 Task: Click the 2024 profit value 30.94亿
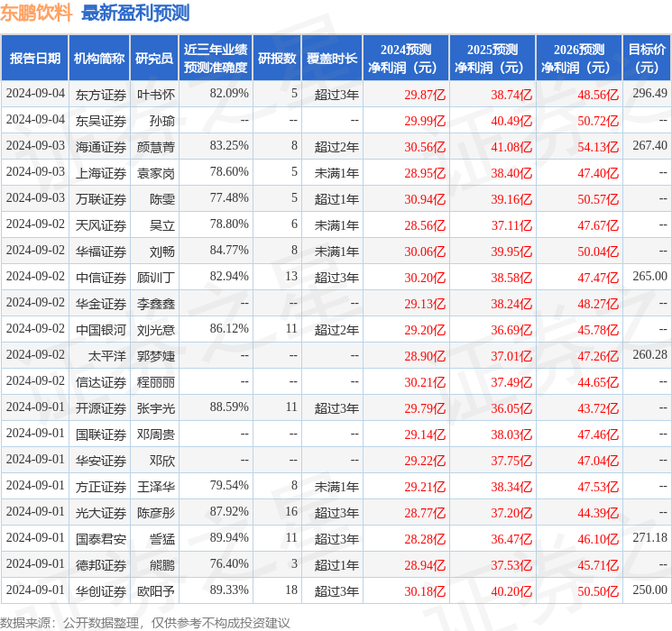pyautogui.click(x=425, y=199)
